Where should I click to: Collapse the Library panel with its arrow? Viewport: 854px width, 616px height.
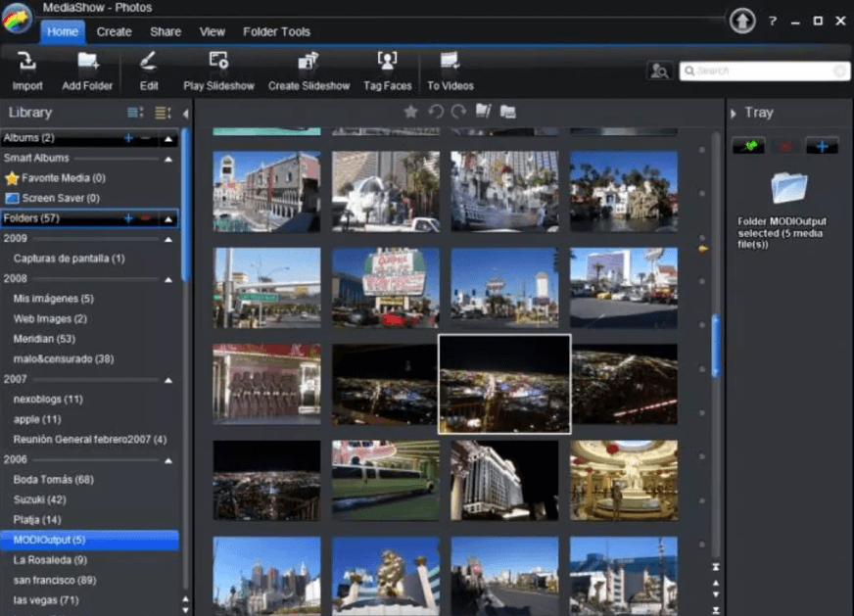[186, 114]
